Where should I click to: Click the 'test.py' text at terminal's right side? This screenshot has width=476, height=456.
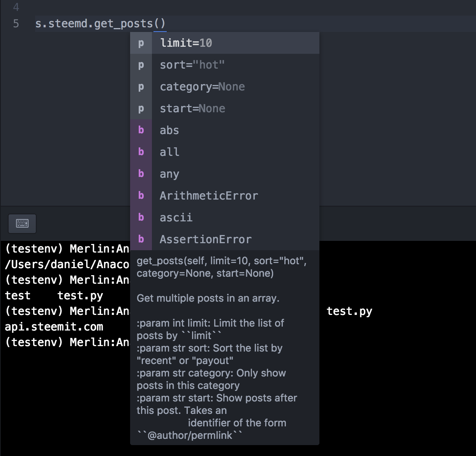point(349,311)
